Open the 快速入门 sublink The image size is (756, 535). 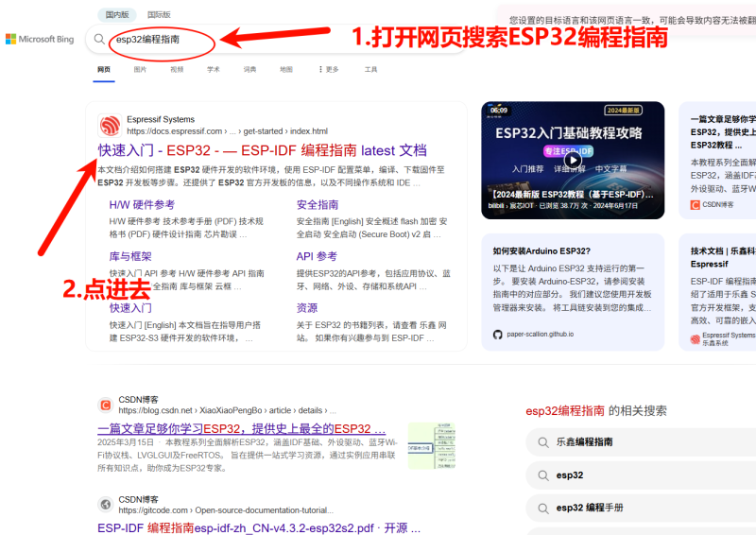[130, 308]
